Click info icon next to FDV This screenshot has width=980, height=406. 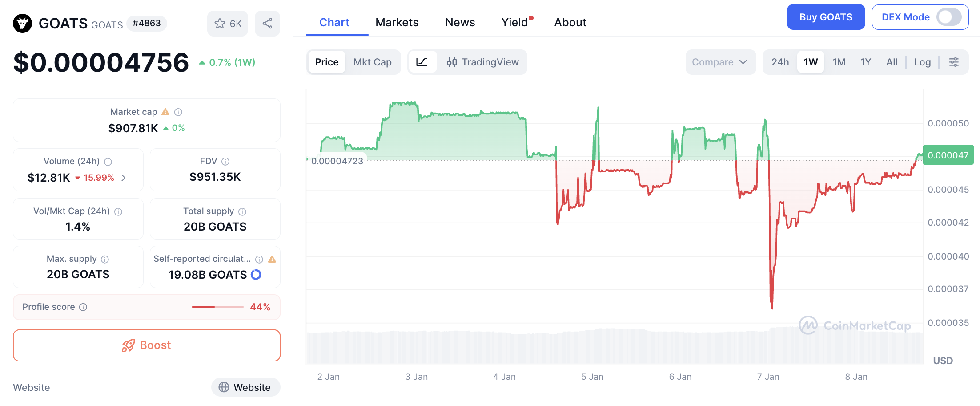click(x=225, y=162)
